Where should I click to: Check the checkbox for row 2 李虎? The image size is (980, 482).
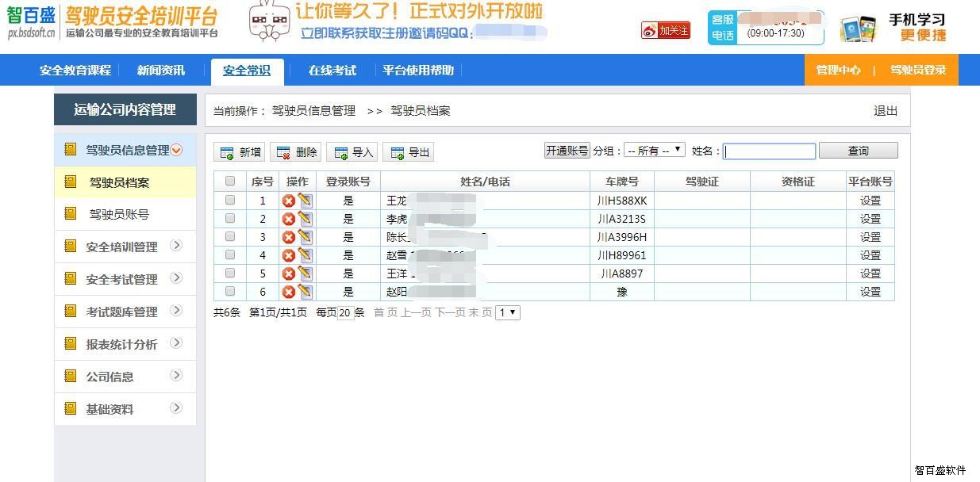230,219
